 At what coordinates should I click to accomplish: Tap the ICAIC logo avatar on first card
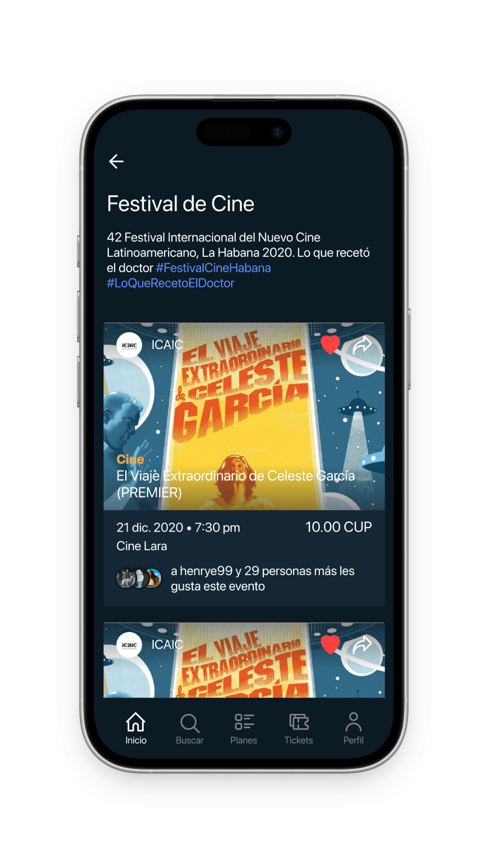(129, 345)
